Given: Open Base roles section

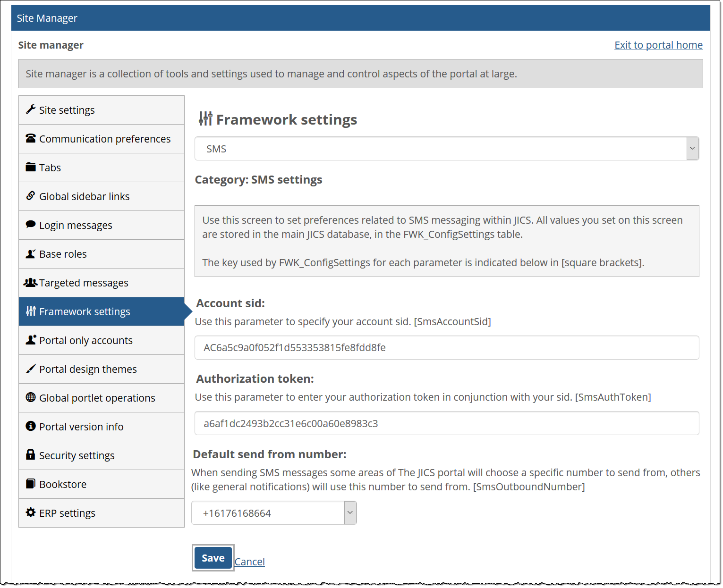Looking at the screenshot, I should pyautogui.click(x=102, y=254).
